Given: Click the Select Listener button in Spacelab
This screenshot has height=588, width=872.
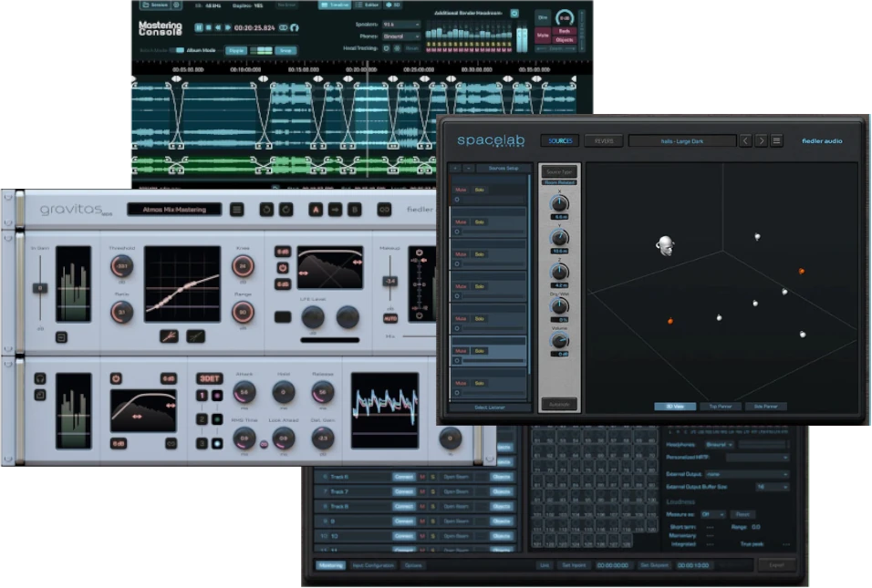Looking at the screenshot, I should 489,407.
